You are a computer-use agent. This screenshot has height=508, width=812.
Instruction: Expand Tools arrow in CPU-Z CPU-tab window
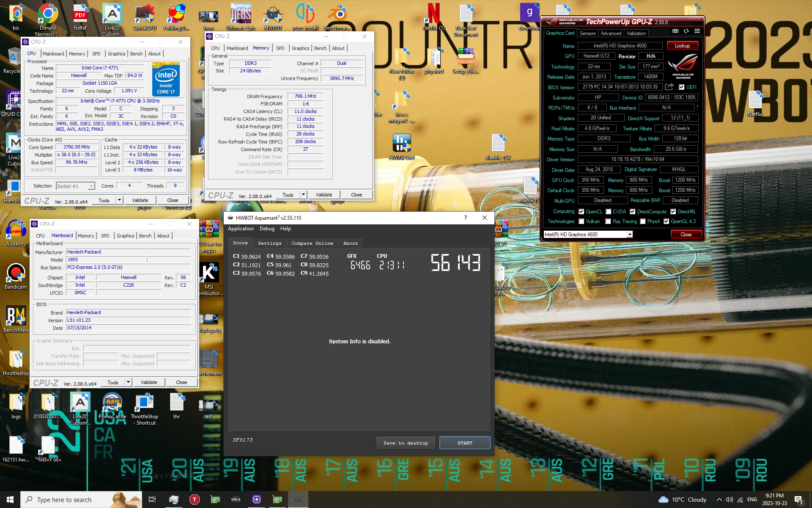120,200
